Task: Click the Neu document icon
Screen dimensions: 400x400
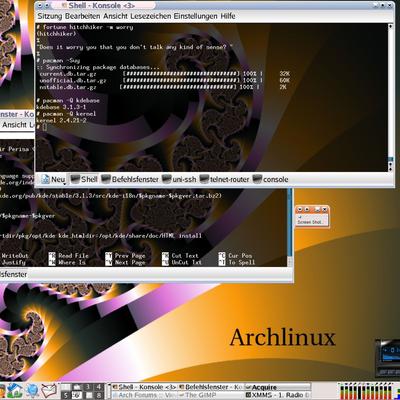Action: click(x=45, y=179)
